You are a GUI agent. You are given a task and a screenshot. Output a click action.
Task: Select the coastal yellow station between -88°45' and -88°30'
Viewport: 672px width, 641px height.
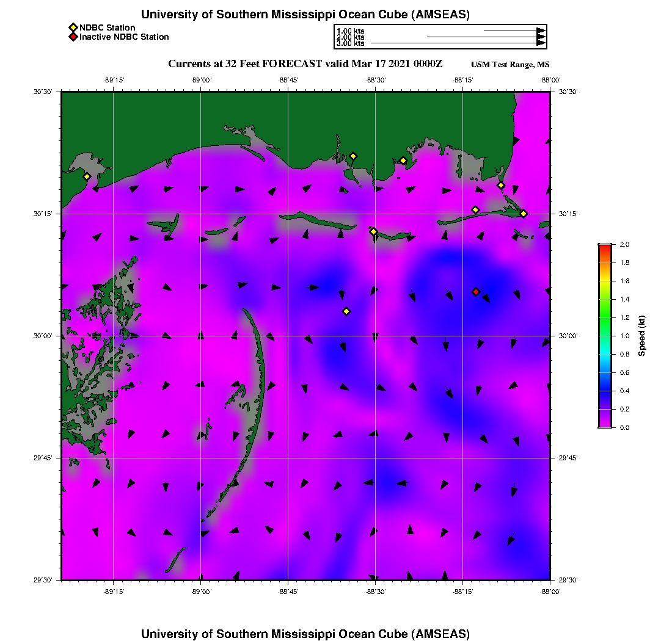pos(353,156)
